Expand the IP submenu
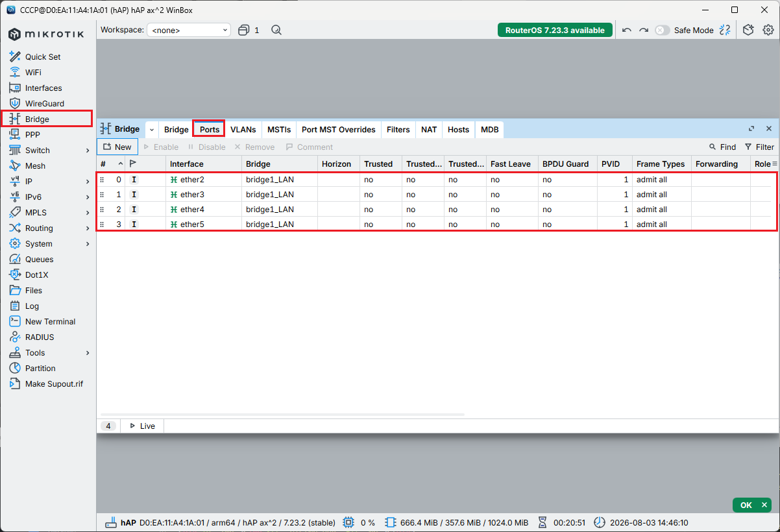Viewport: 780px width, 532px height. coord(88,182)
